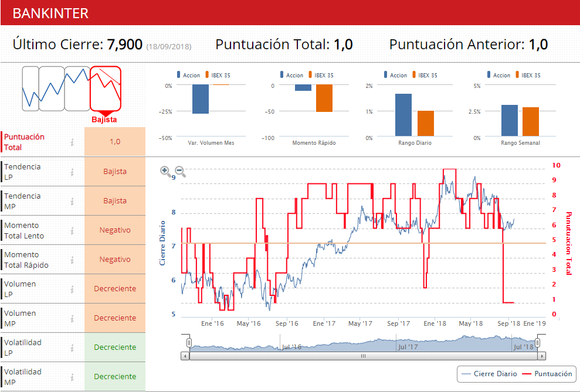Select the red Bajista trend phase box
Viewport: 580px width, 392px height.
(106, 88)
